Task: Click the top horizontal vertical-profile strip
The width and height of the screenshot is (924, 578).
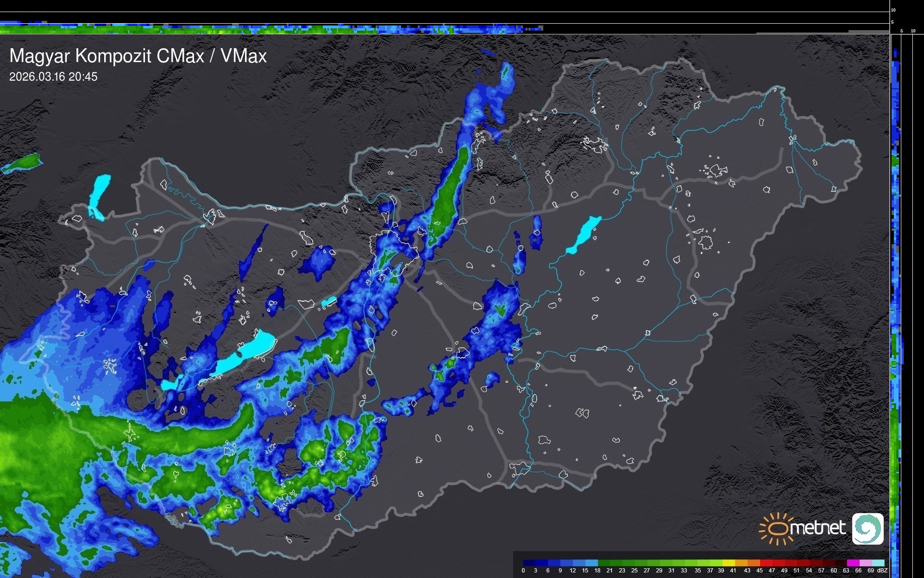Action: (278, 29)
